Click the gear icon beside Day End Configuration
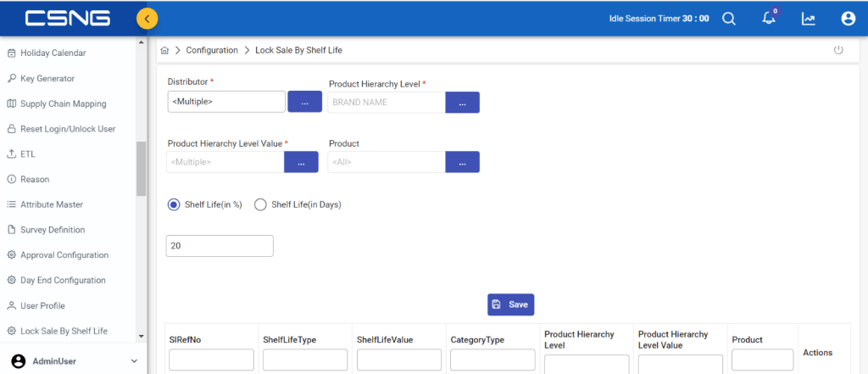 pyautogui.click(x=11, y=281)
